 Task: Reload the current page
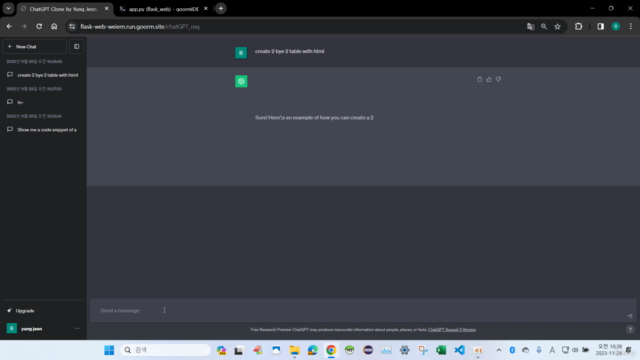(39, 27)
